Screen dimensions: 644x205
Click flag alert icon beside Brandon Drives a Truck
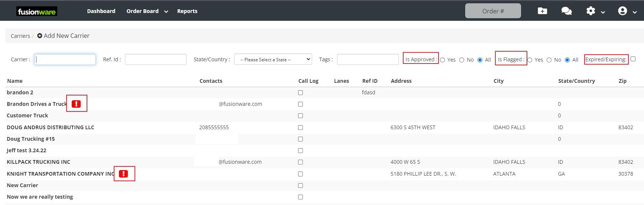click(x=76, y=104)
